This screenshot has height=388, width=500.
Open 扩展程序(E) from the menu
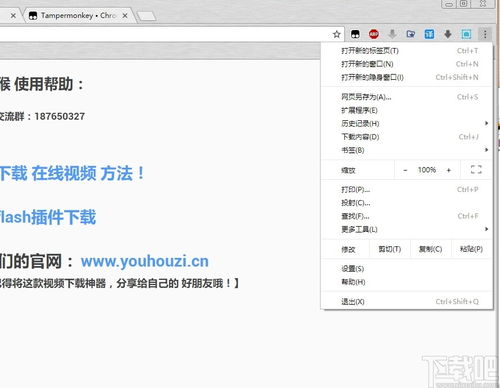407,110
